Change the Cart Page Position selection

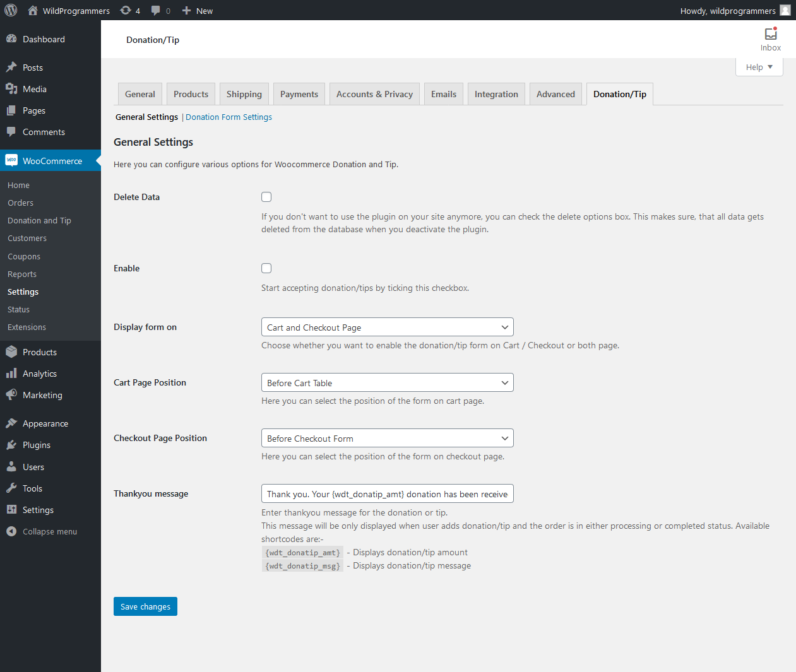pos(387,382)
